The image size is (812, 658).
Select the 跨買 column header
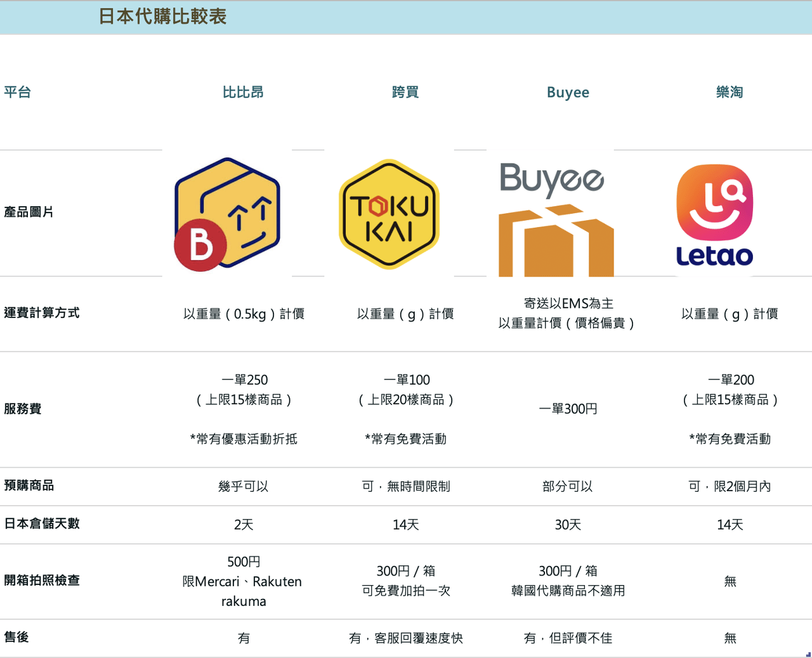click(405, 93)
